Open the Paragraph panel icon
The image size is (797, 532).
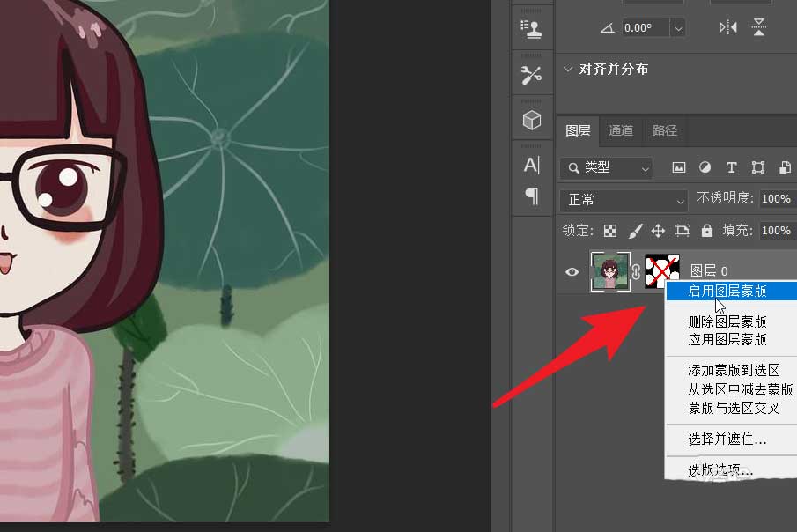[532, 196]
